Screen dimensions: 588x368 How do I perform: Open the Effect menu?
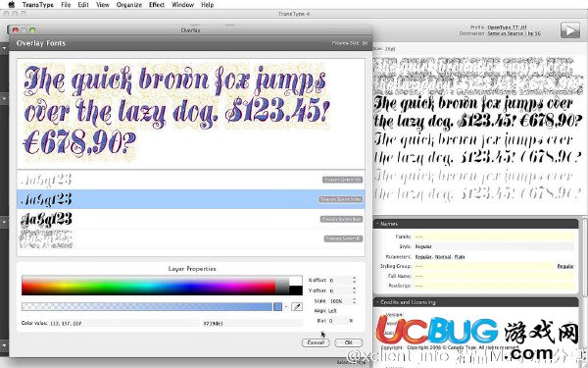pos(157,5)
